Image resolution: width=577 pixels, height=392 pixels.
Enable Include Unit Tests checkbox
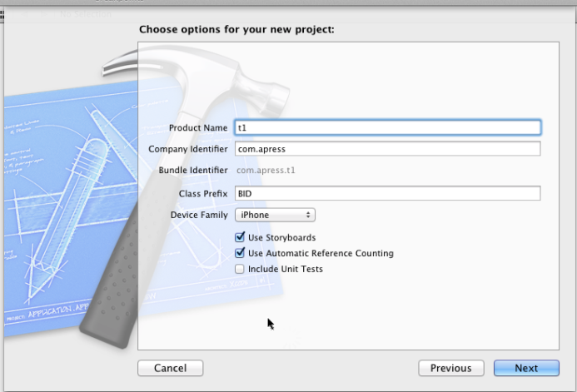(x=240, y=269)
